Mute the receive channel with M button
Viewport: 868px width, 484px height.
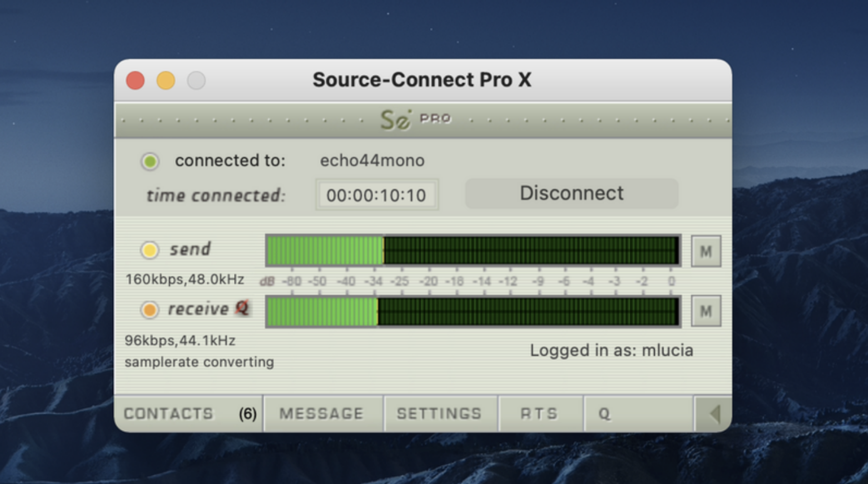tap(706, 311)
